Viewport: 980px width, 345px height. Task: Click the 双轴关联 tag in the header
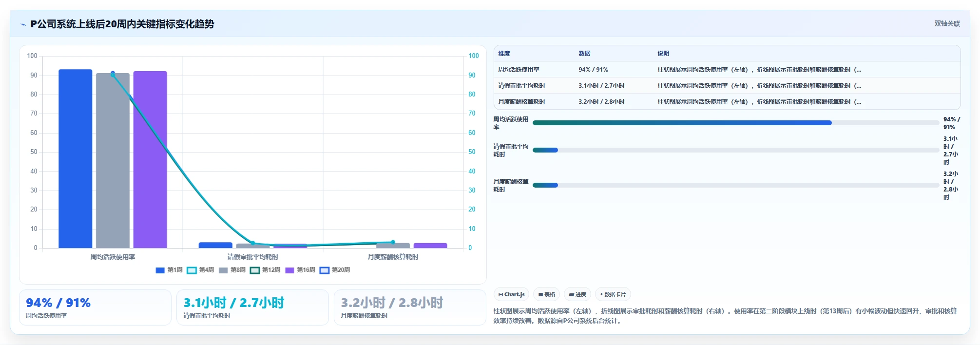947,23
